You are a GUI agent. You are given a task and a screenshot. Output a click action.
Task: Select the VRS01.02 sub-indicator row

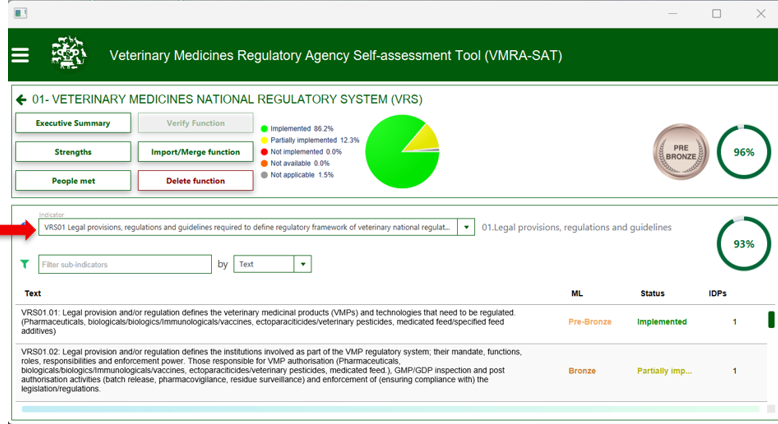pyautogui.click(x=391, y=370)
